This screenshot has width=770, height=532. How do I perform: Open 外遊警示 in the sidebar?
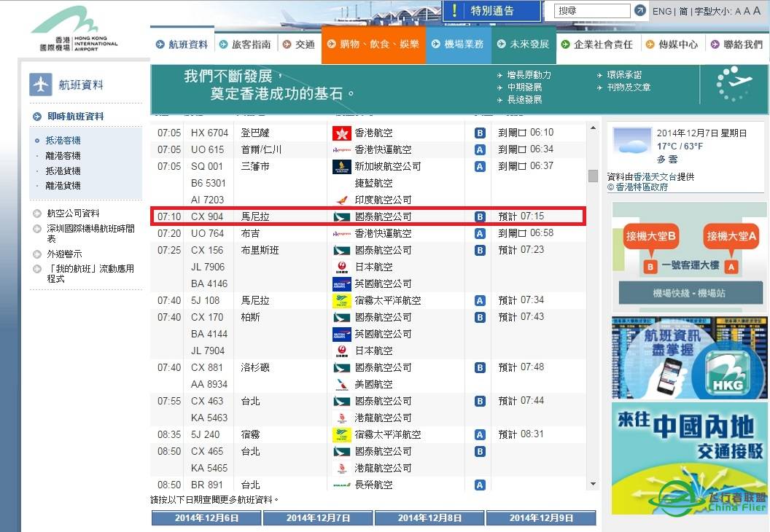coord(64,254)
